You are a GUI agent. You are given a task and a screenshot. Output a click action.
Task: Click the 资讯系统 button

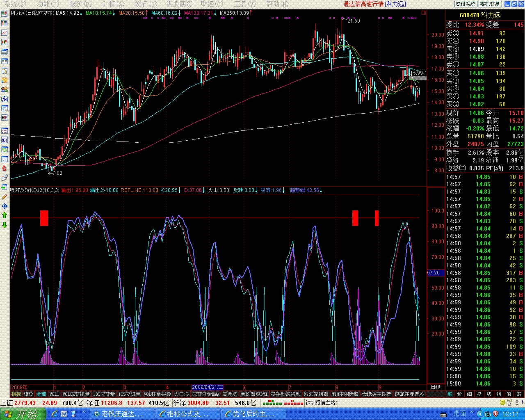[x=466, y=4]
